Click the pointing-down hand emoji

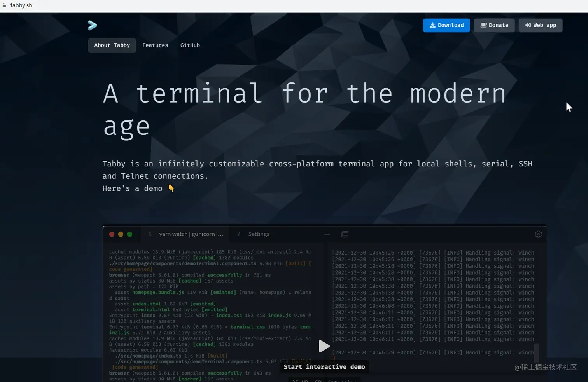coord(171,188)
